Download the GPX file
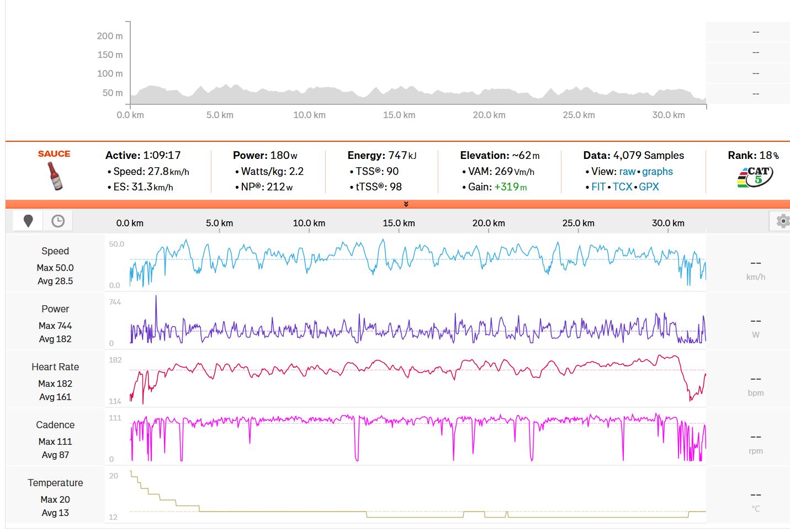790x532 pixels. coord(649,187)
